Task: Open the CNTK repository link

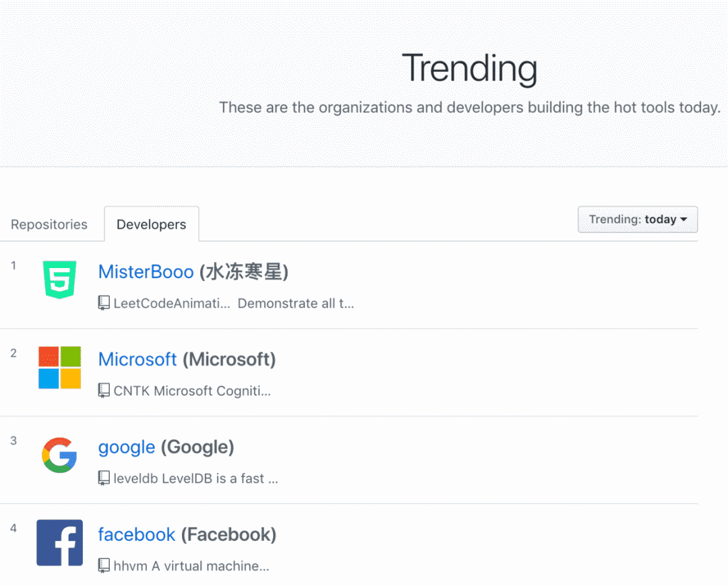Action: 132,391
